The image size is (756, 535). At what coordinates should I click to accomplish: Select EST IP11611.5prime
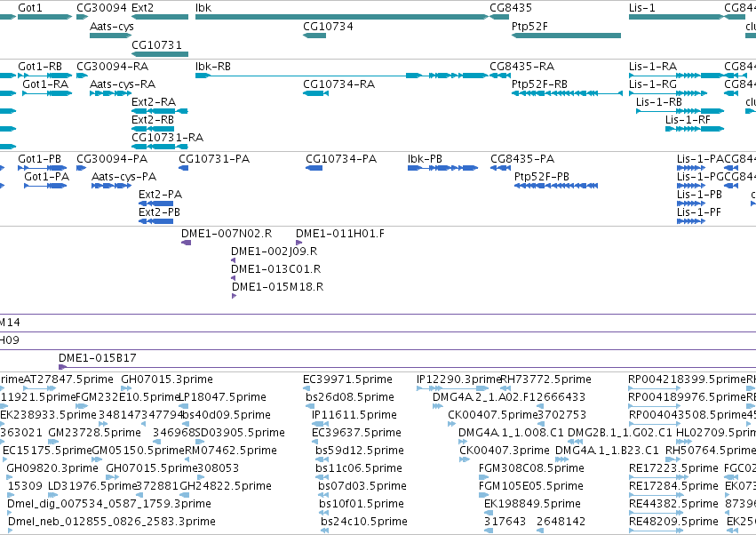(x=320, y=424)
